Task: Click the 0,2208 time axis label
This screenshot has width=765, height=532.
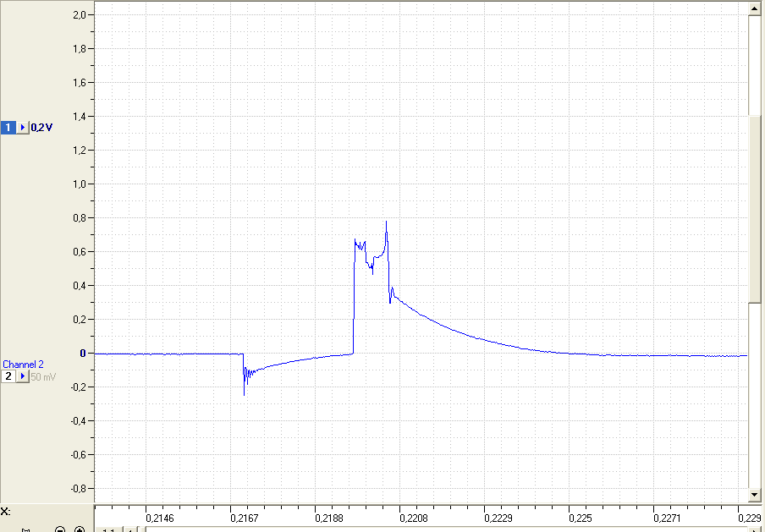Action: [x=413, y=518]
